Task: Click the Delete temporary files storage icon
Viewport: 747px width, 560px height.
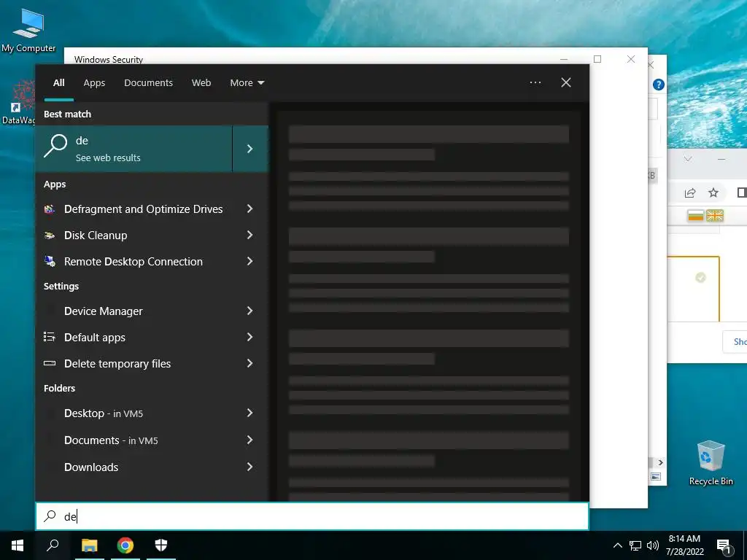Action: point(50,363)
